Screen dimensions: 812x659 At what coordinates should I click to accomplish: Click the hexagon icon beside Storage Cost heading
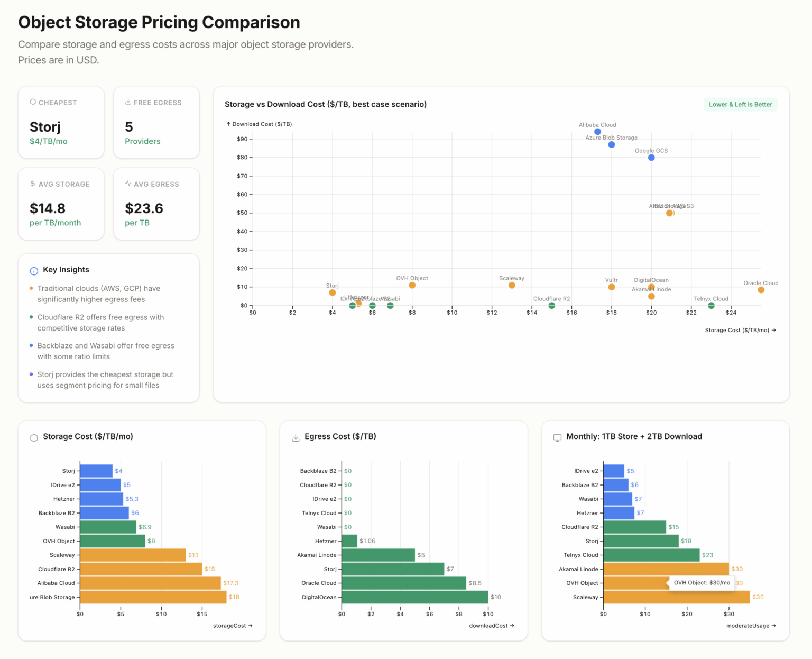point(34,437)
